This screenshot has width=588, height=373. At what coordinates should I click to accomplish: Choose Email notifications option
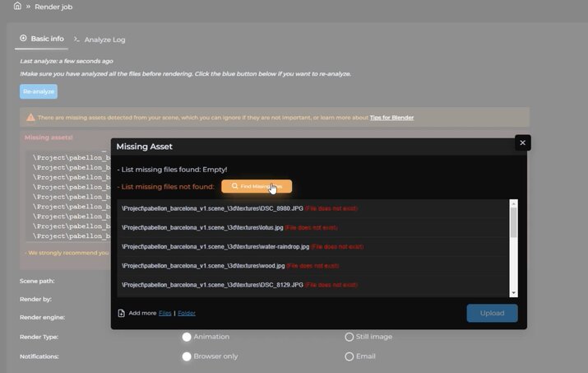(x=350, y=357)
